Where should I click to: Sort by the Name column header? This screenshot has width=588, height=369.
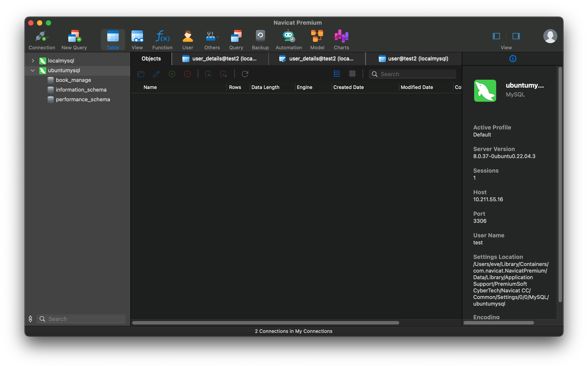[x=150, y=87]
